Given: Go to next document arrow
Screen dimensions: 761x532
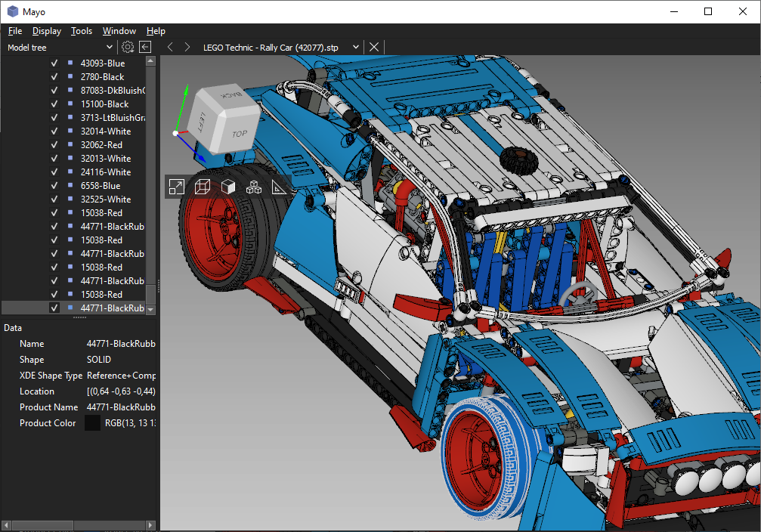Looking at the screenshot, I should [x=187, y=47].
